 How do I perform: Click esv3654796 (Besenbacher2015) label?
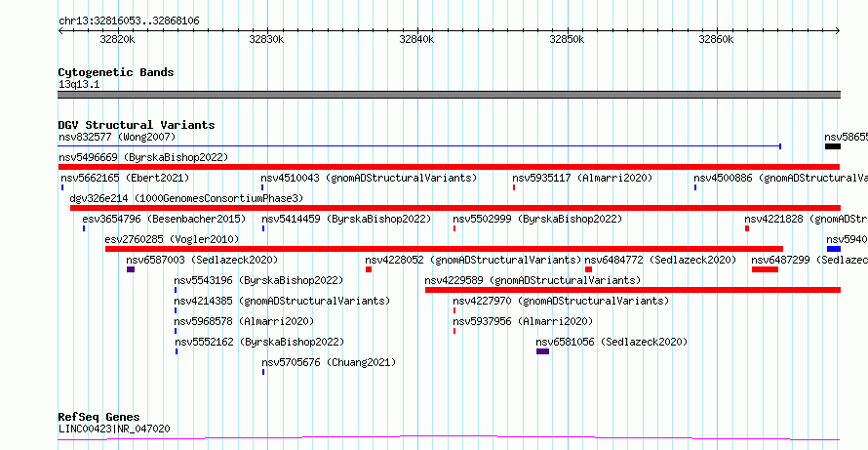[164, 219]
